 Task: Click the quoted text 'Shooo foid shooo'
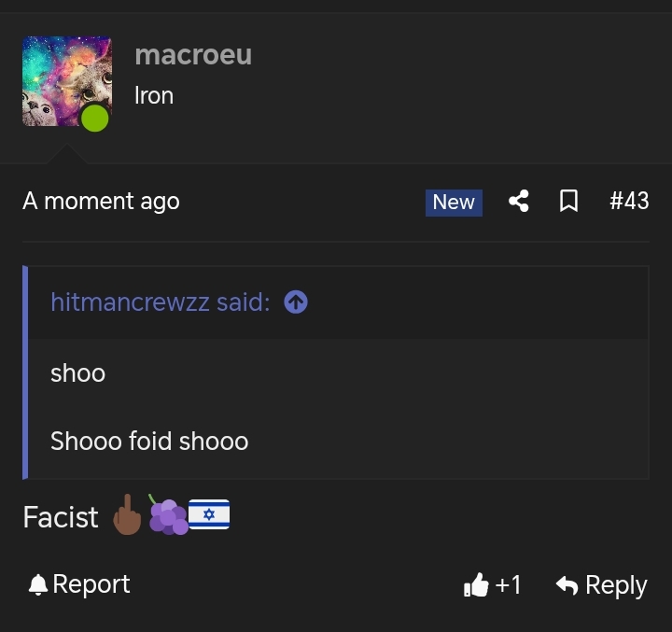click(x=149, y=442)
